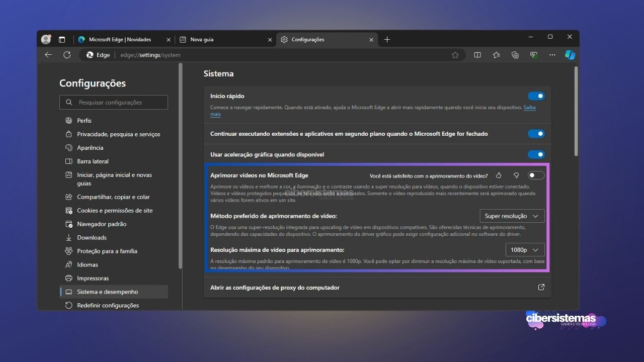644x362 pixels.
Task: Click the Edge logo in address bar
Action: [90, 55]
